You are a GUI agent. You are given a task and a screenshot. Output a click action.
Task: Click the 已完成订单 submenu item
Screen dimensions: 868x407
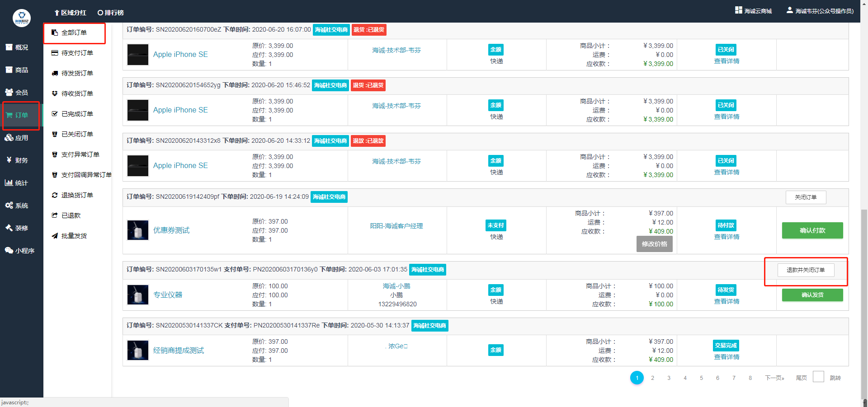pos(77,114)
